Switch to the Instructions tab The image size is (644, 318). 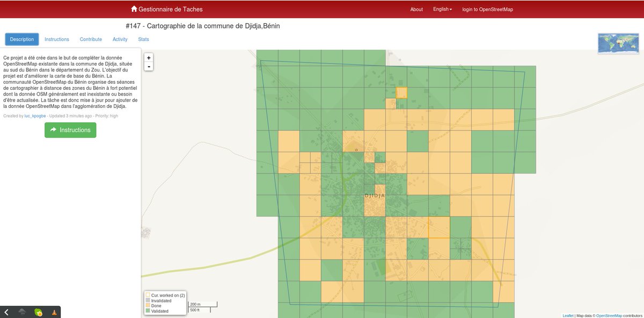[x=57, y=39]
